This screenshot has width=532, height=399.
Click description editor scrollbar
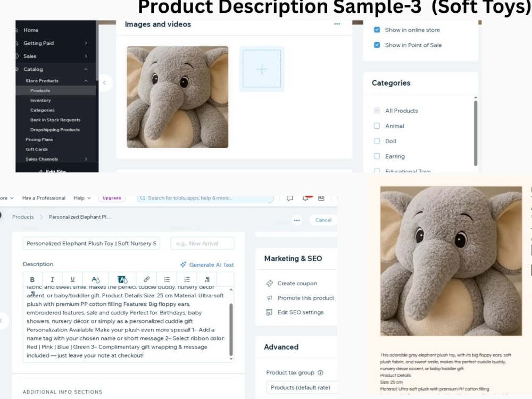click(x=231, y=329)
